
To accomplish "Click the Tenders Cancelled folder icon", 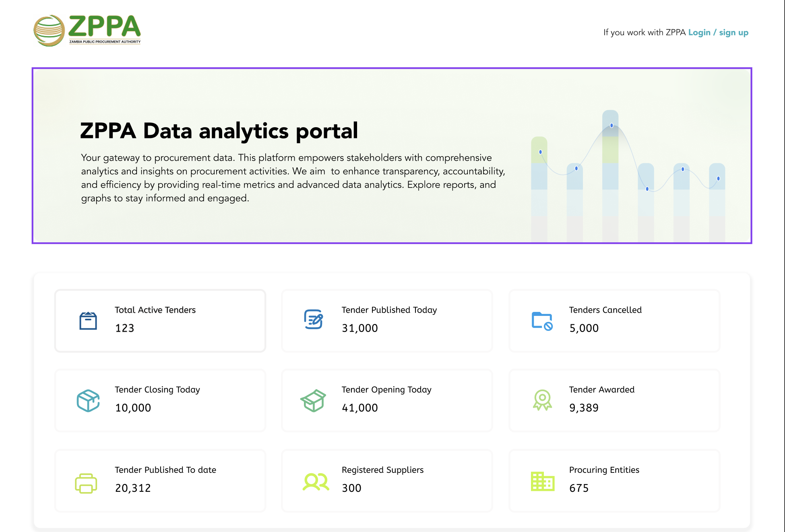I will pos(542,321).
